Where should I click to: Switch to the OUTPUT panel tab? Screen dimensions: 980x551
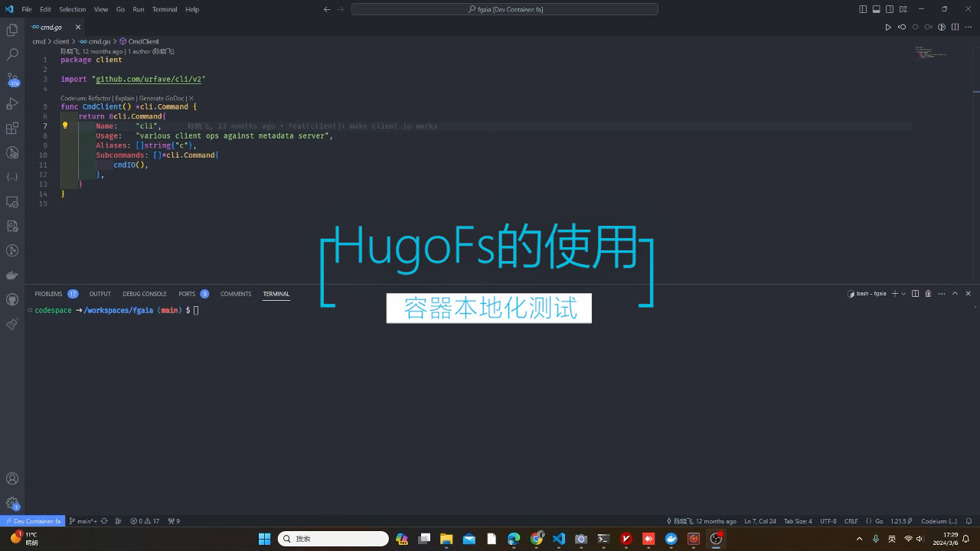[x=100, y=294]
